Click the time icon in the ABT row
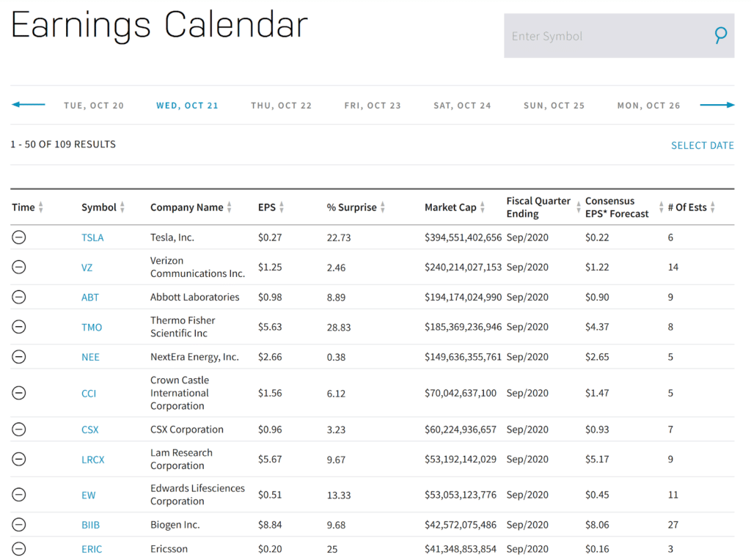This screenshot has width=751, height=560. tap(18, 297)
